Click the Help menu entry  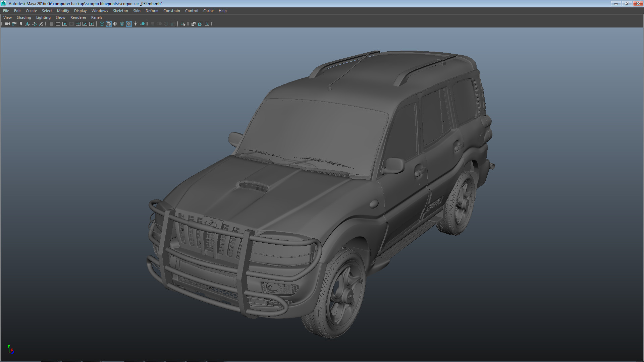tap(222, 11)
